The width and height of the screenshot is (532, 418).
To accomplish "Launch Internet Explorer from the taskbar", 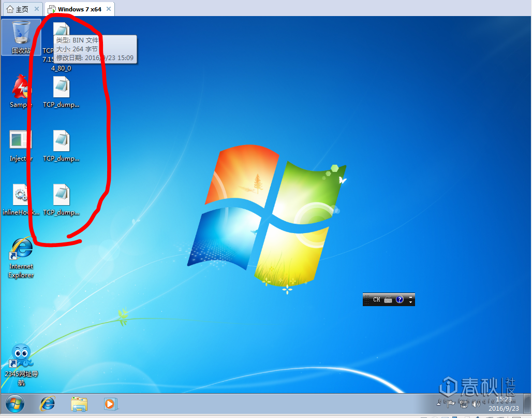I will pyautogui.click(x=48, y=403).
